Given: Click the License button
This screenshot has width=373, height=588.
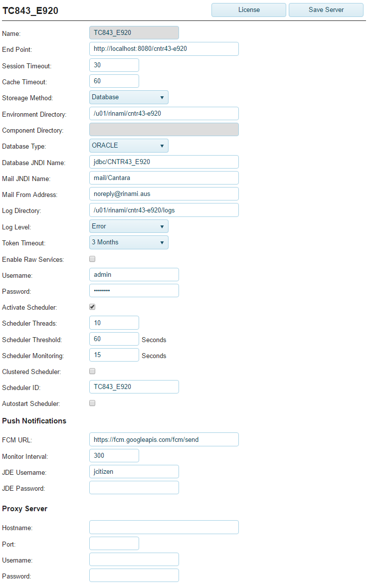Looking at the screenshot, I should click(x=248, y=10).
